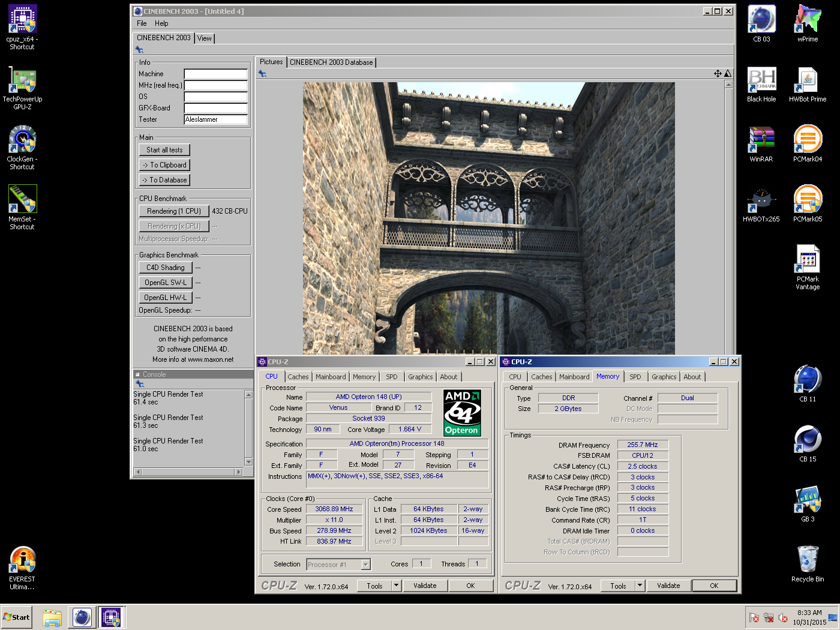The image size is (840, 630).
Task: Click the Cinebench taskbar icon
Action: tap(82, 617)
